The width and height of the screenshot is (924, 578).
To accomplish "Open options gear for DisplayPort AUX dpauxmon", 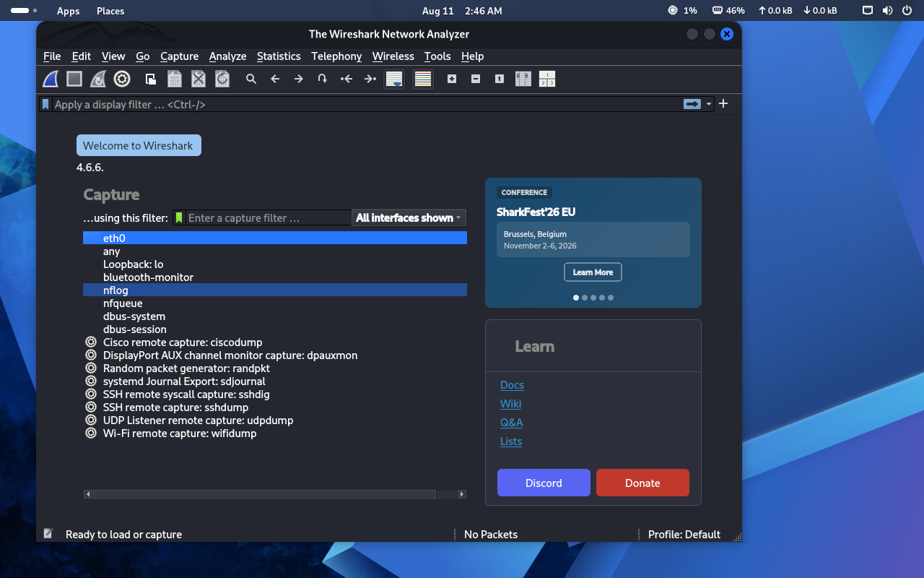I will 91,355.
